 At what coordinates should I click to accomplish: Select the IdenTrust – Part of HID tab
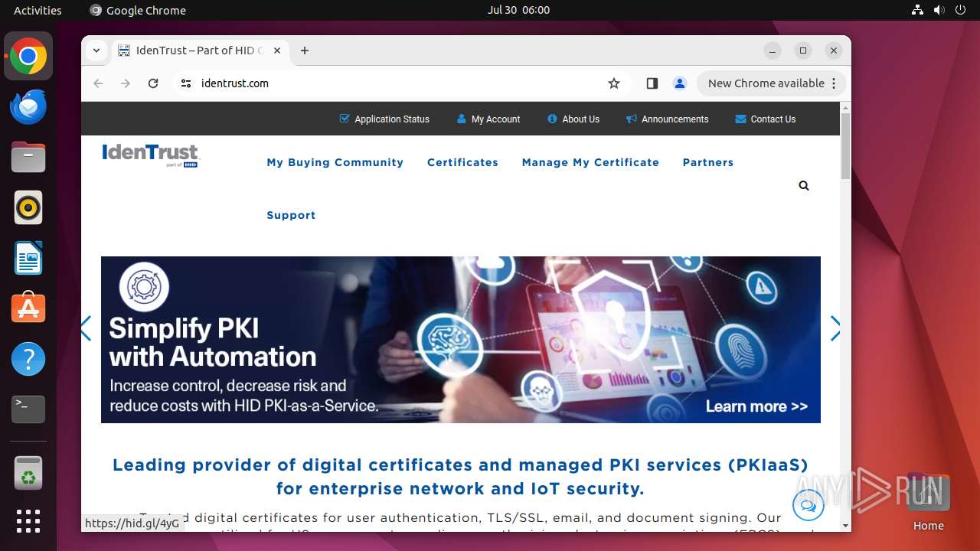click(200, 51)
